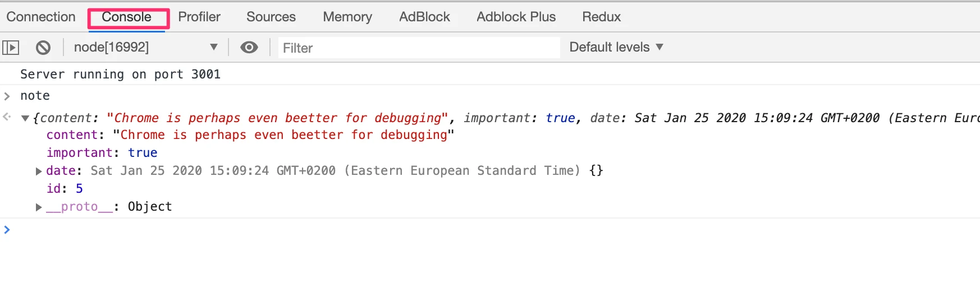The height and width of the screenshot is (297, 980).
Task: Switch to the Redux tab
Action: pos(602,17)
